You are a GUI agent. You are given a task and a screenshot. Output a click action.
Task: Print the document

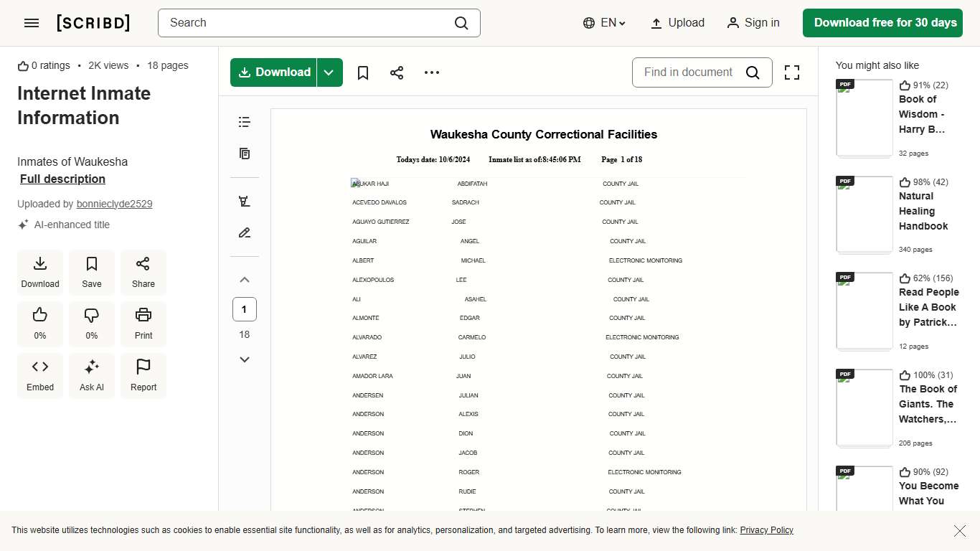[x=143, y=324]
